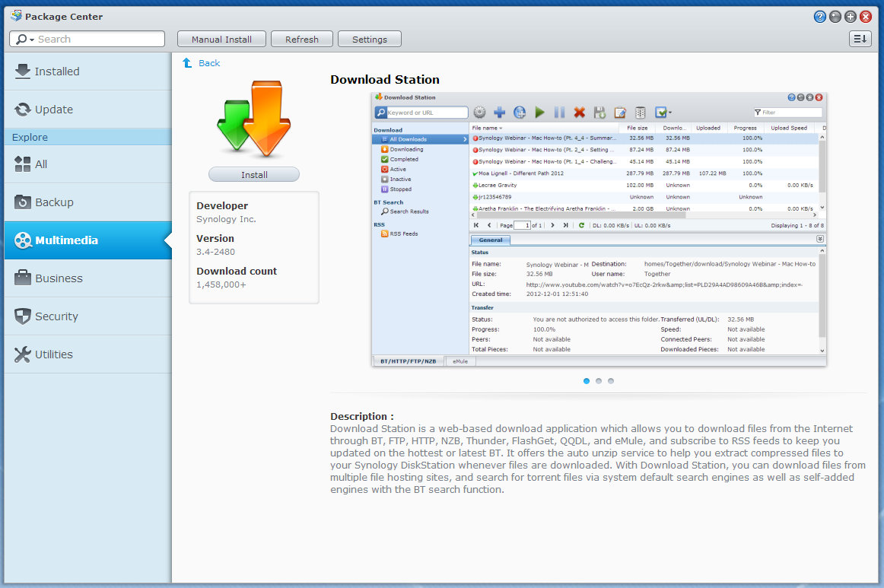The height and width of the screenshot is (588, 884).
Task: Select the Multimedia category
Action: (87, 240)
